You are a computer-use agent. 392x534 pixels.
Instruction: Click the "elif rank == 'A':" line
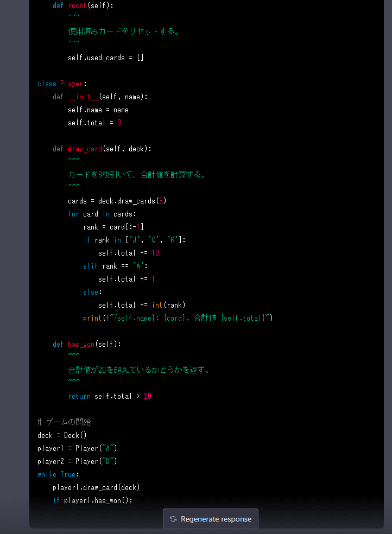[x=116, y=266]
